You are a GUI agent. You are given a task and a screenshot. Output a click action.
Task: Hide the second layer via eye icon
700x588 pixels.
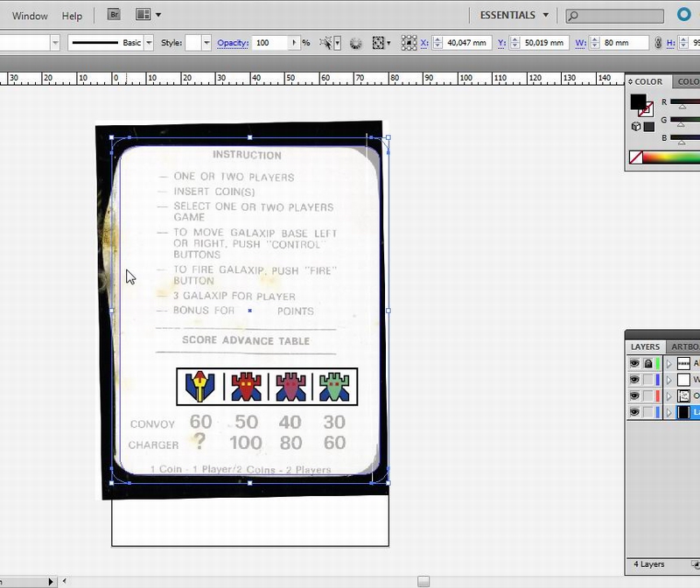click(634, 380)
